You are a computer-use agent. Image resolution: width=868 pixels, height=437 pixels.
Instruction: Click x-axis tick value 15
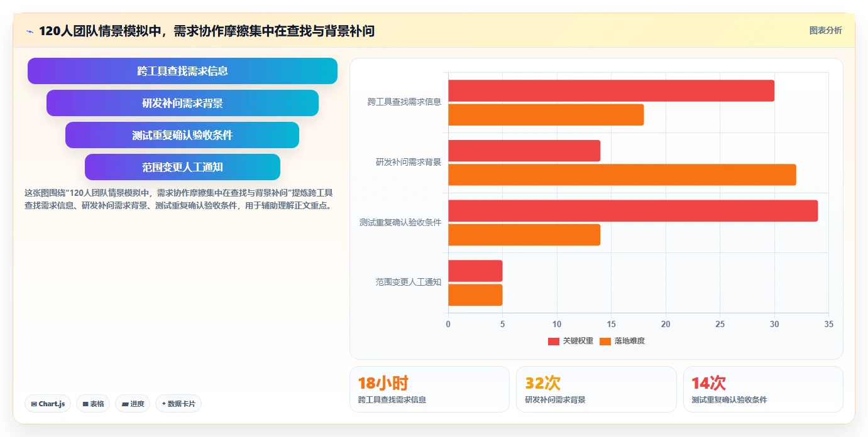coord(611,325)
